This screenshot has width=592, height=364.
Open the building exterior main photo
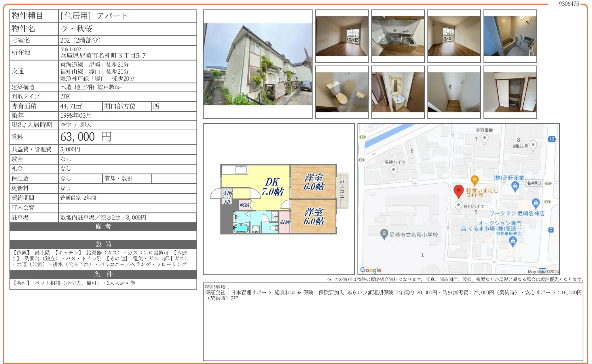258,64
